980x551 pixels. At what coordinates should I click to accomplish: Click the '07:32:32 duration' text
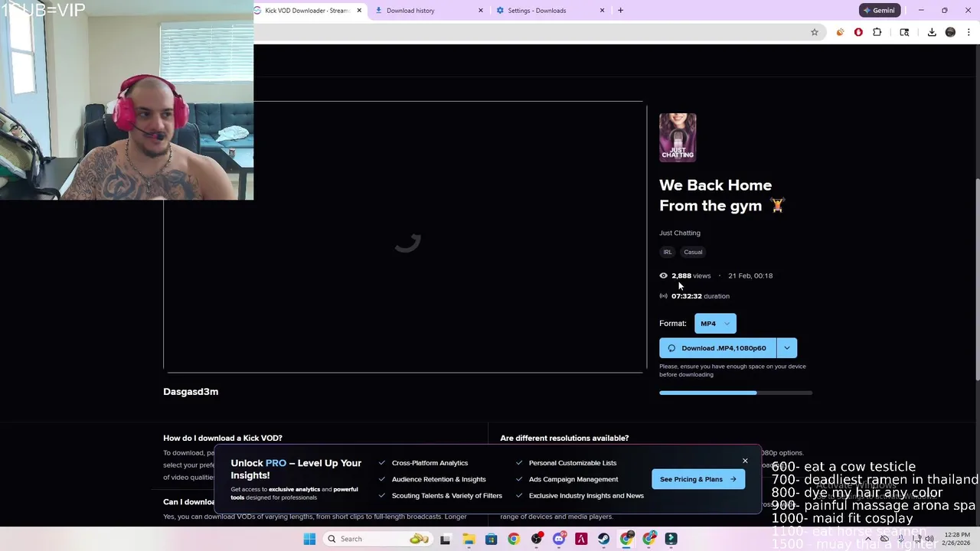click(701, 296)
